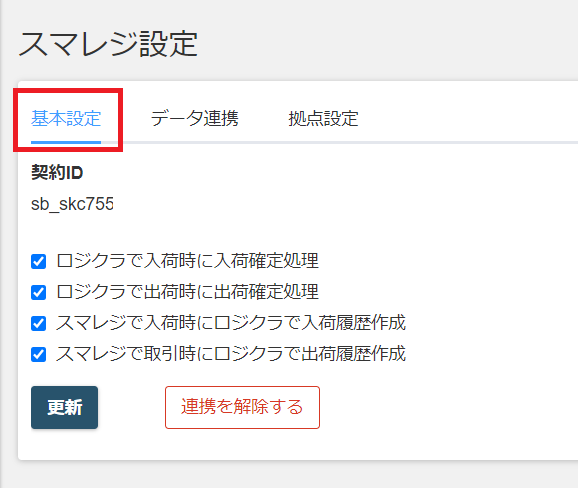This screenshot has height=488, width=578.
Task: Open the 拠点設定 tab
Action: (x=323, y=119)
